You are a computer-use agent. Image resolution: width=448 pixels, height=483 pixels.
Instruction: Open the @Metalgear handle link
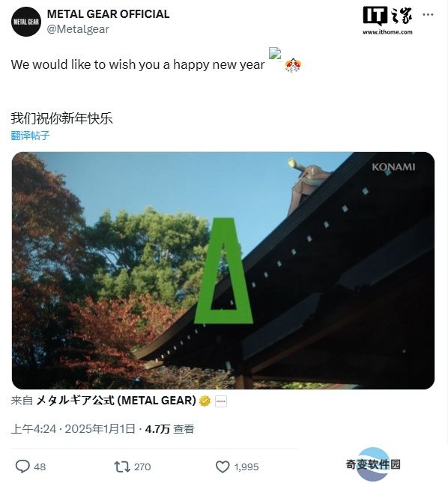[x=78, y=29]
